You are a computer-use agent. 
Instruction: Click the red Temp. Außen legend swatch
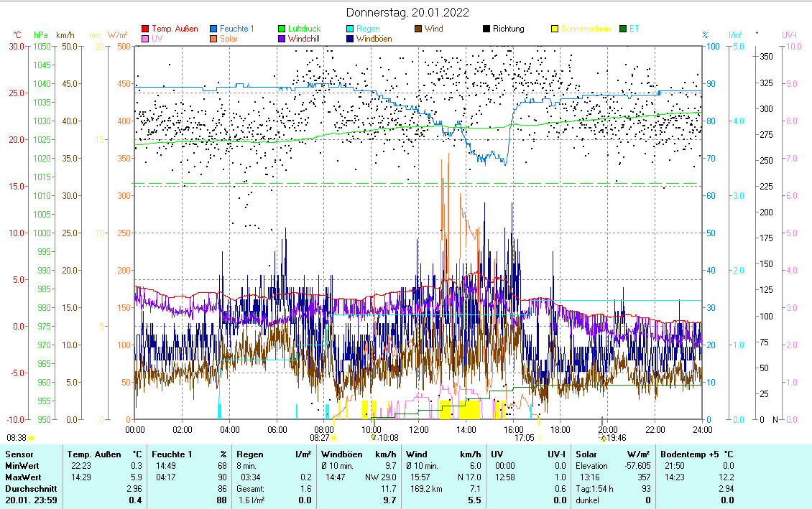145,29
